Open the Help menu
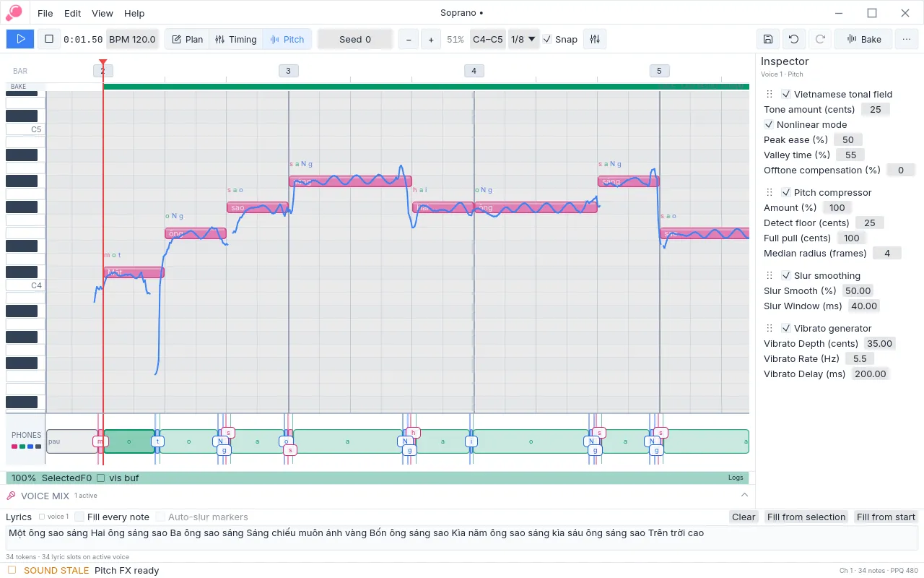Image resolution: width=924 pixels, height=578 pixels. [134, 13]
